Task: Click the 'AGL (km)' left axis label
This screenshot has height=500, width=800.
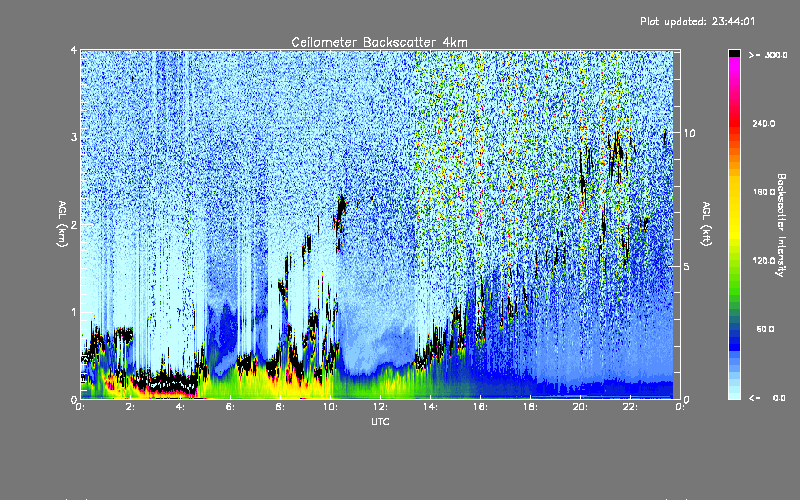Action: tap(62, 224)
